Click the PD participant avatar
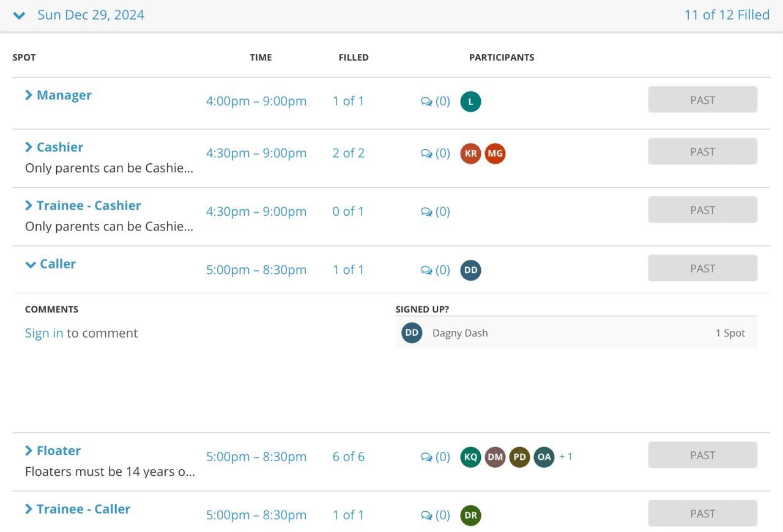Screen dimensions: 783x532 coord(519,457)
